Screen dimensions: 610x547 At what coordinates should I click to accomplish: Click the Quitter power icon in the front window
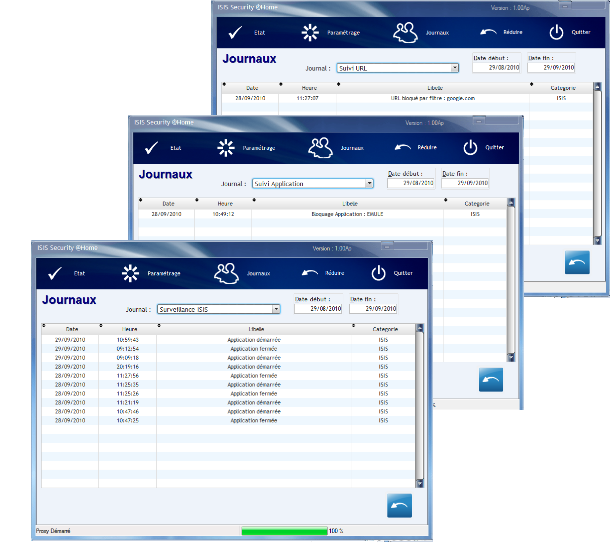pyautogui.click(x=379, y=272)
